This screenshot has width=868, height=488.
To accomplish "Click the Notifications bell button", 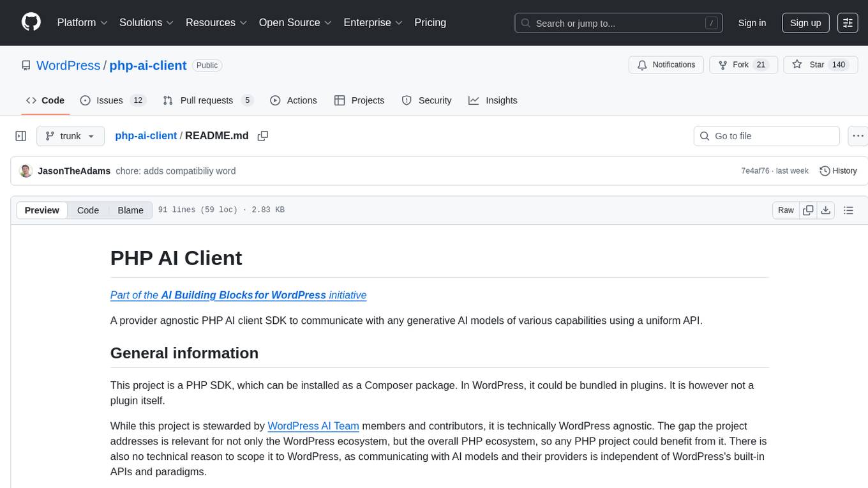I will click(x=666, y=65).
